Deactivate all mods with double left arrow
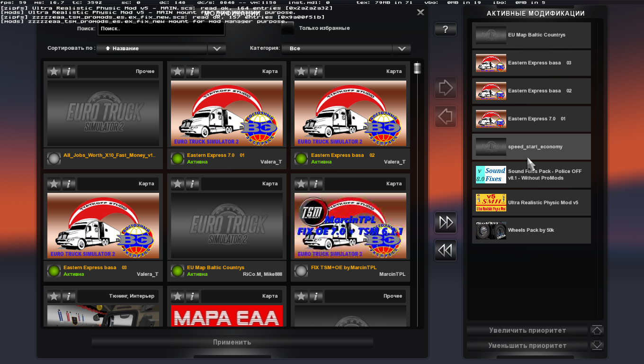The height and width of the screenshot is (364, 644). 446,250
